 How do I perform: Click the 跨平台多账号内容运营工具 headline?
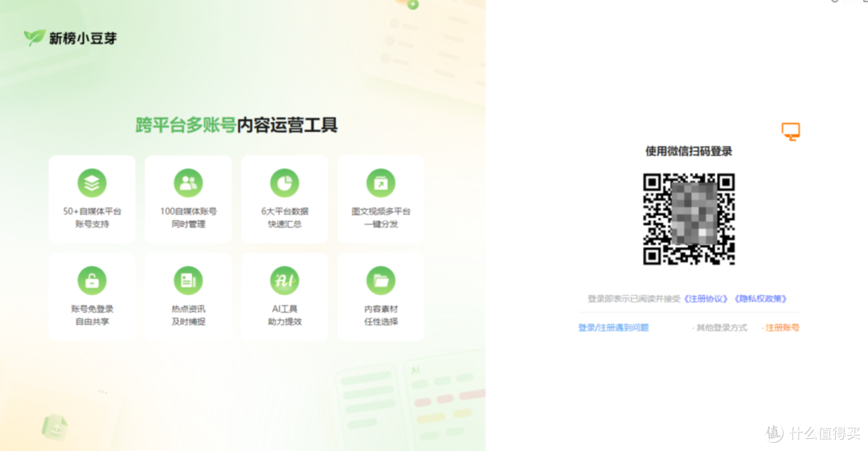point(236,125)
